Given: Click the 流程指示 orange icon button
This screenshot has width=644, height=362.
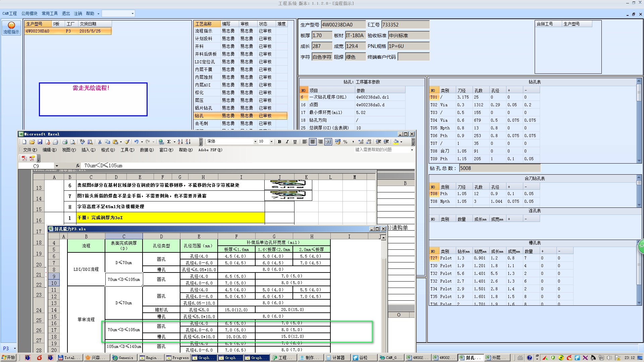Looking at the screenshot, I should (11, 28).
